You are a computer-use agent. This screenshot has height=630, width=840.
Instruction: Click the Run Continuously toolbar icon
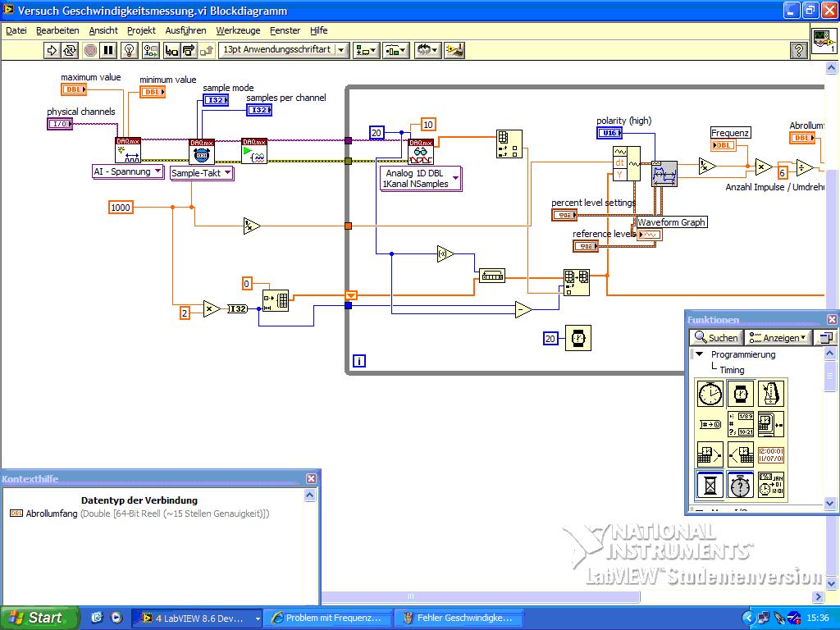pyautogui.click(x=71, y=50)
